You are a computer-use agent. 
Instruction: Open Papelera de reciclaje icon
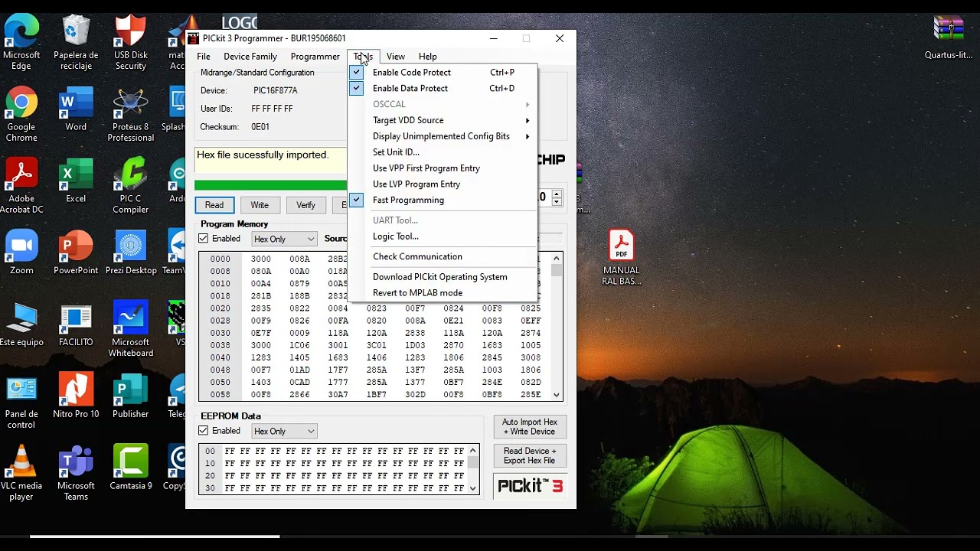click(76, 43)
